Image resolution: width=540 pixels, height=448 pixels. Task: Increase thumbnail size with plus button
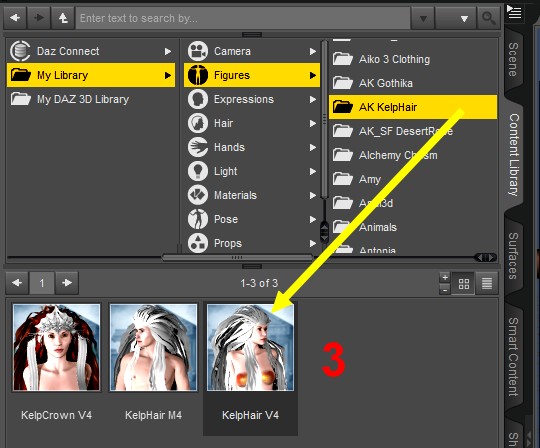click(x=445, y=277)
